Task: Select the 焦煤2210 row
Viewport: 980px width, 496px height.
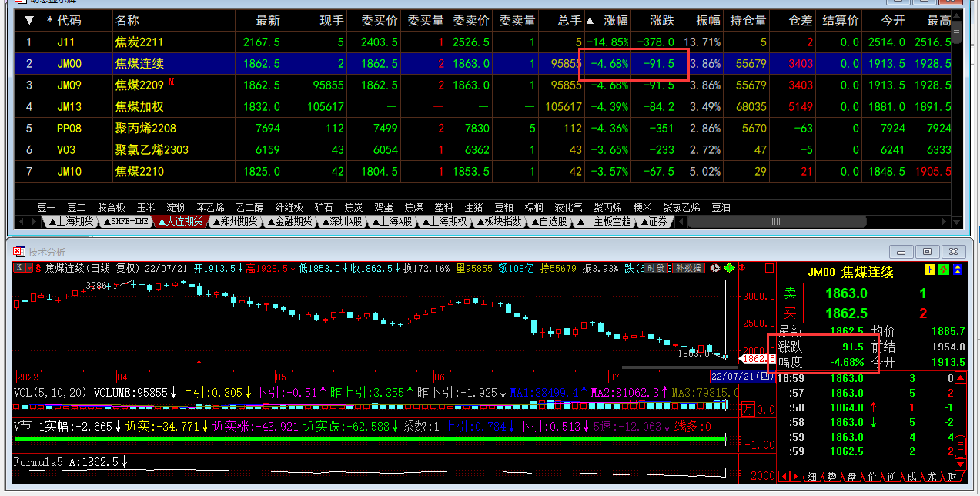Action: 483,171
